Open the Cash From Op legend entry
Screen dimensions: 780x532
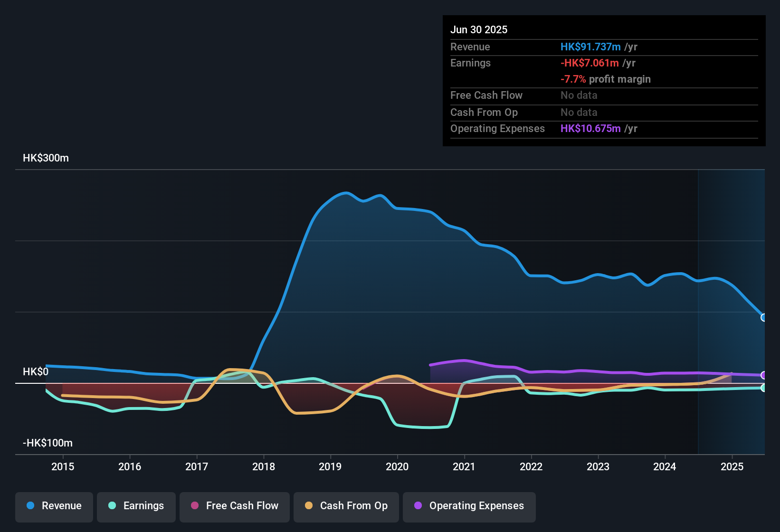[346, 506]
